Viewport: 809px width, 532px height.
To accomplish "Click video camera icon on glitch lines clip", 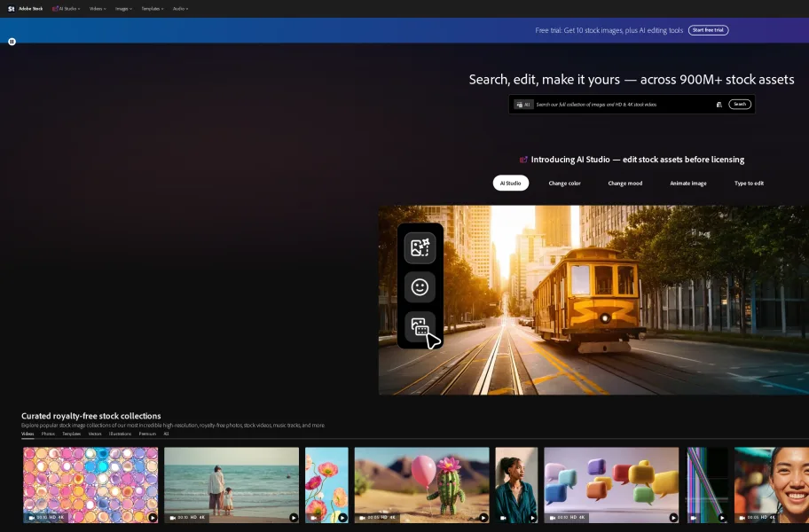I will [x=694, y=518].
